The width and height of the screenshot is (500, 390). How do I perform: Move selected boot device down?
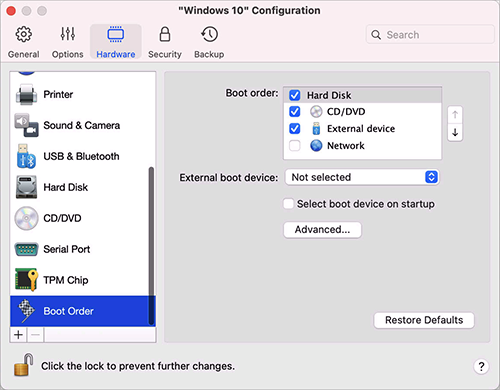click(455, 132)
